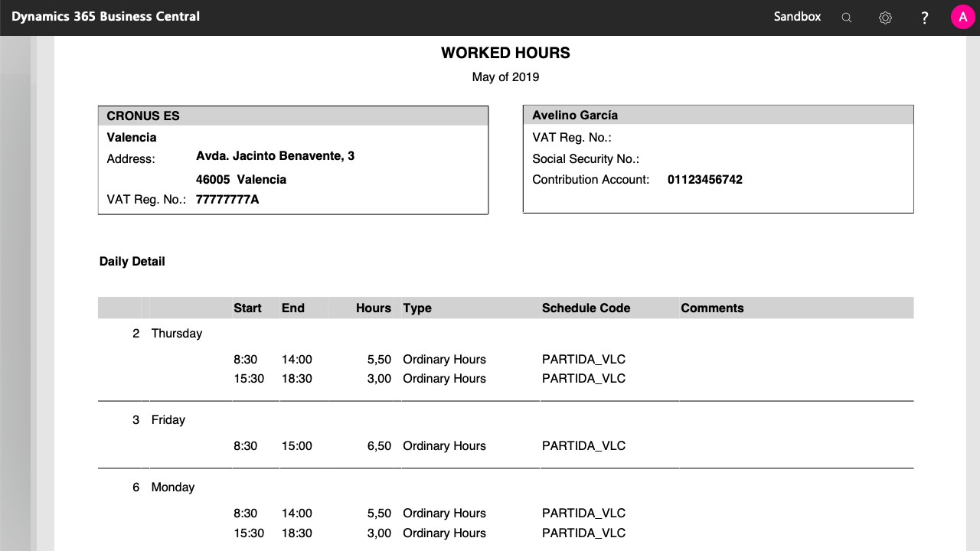Viewport: 980px width, 551px height.
Task: Click the Daily Detail section heading
Action: (x=132, y=262)
